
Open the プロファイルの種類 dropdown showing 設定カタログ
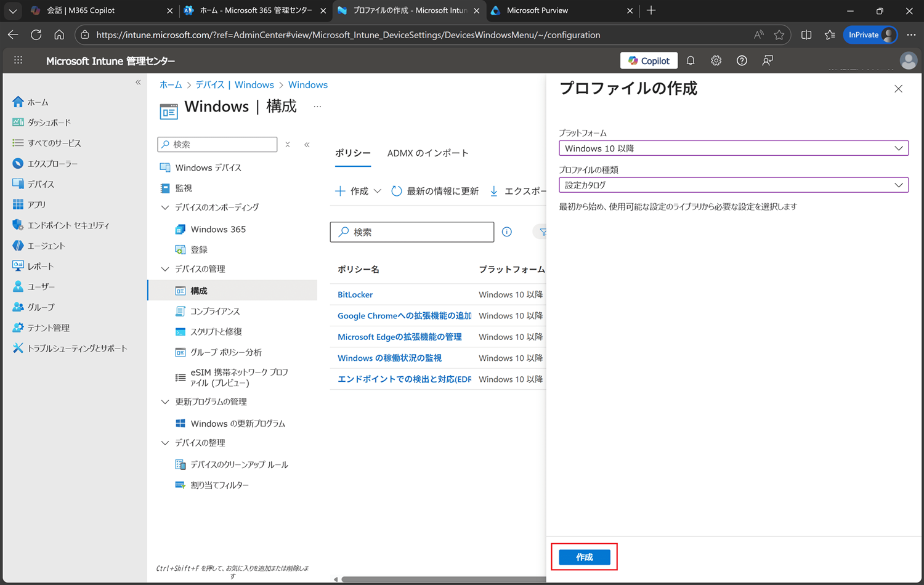[x=734, y=185]
